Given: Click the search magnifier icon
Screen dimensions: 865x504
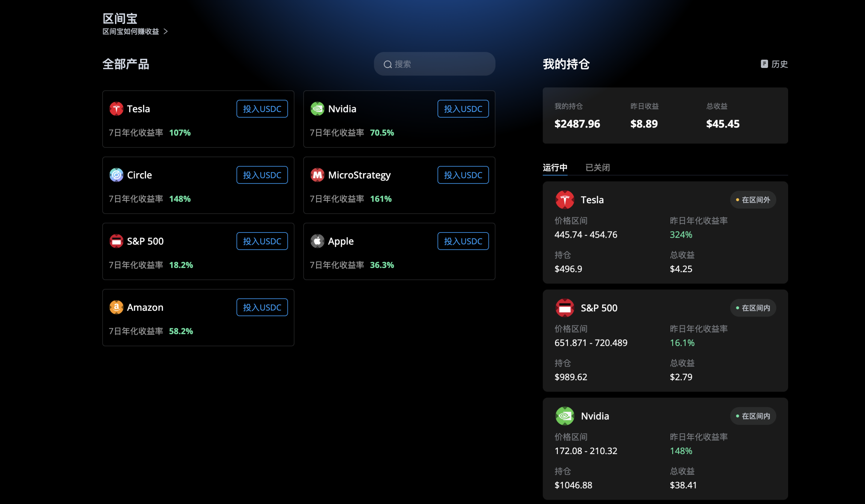Looking at the screenshot, I should pyautogui.click(x=388, y=64).
